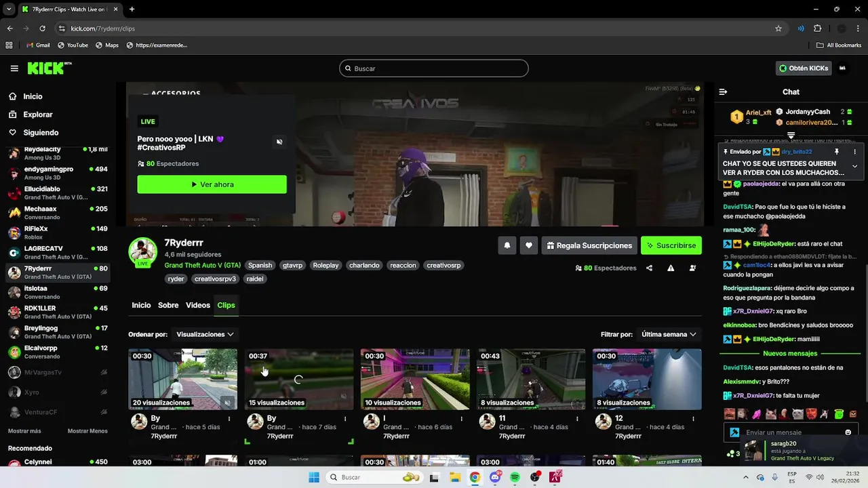Go to Inicio in the left sidebar

pos(33,96)
